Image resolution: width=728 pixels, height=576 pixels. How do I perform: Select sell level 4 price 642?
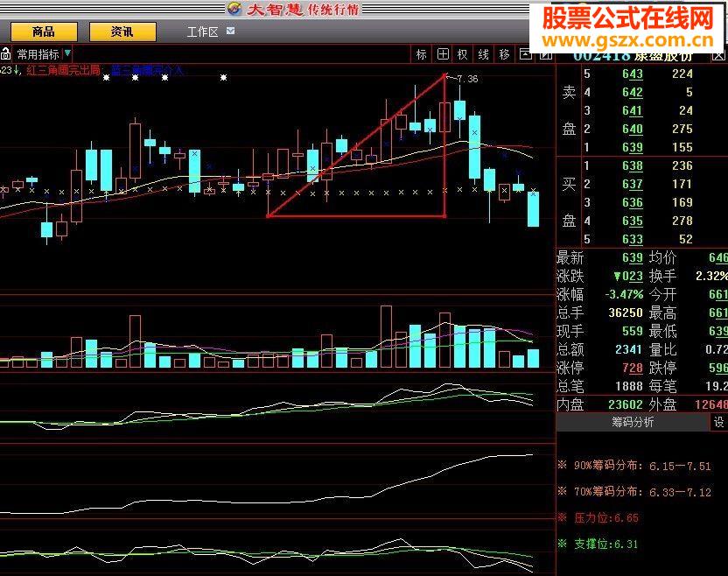633,92
